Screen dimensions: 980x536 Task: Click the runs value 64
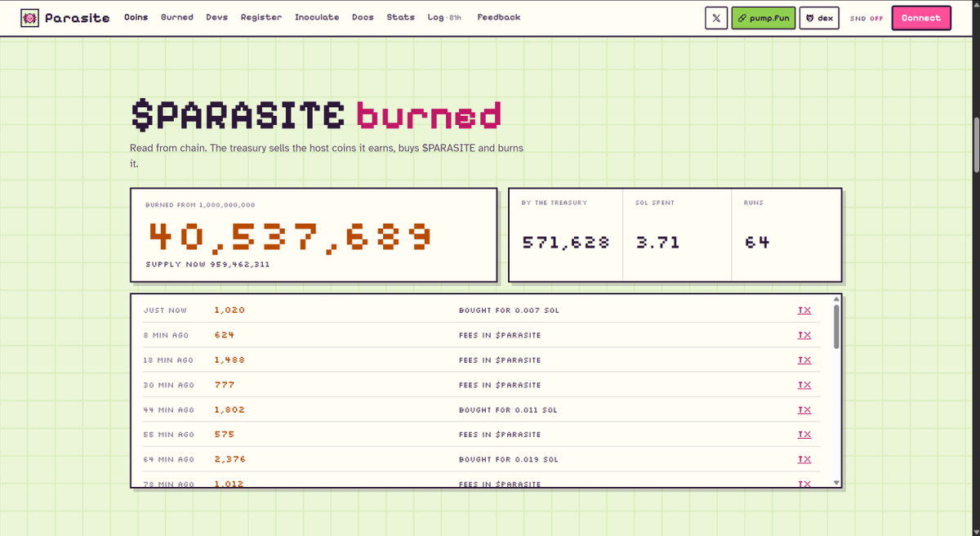point(757,242)
